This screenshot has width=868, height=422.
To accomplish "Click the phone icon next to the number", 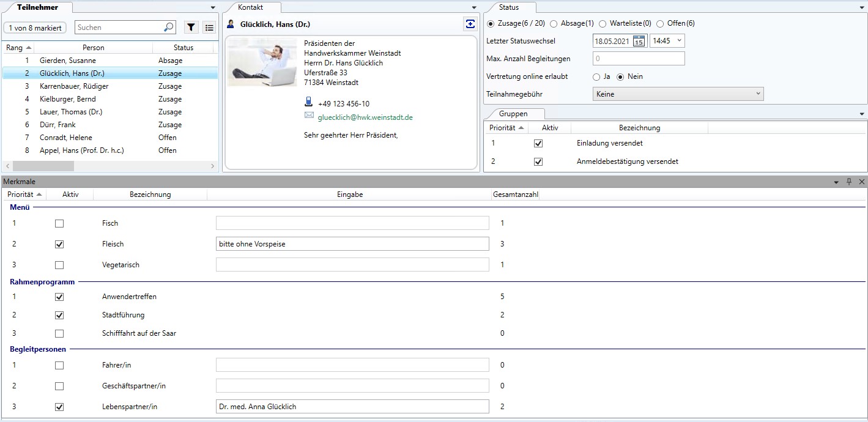I will tap(308, 103).
